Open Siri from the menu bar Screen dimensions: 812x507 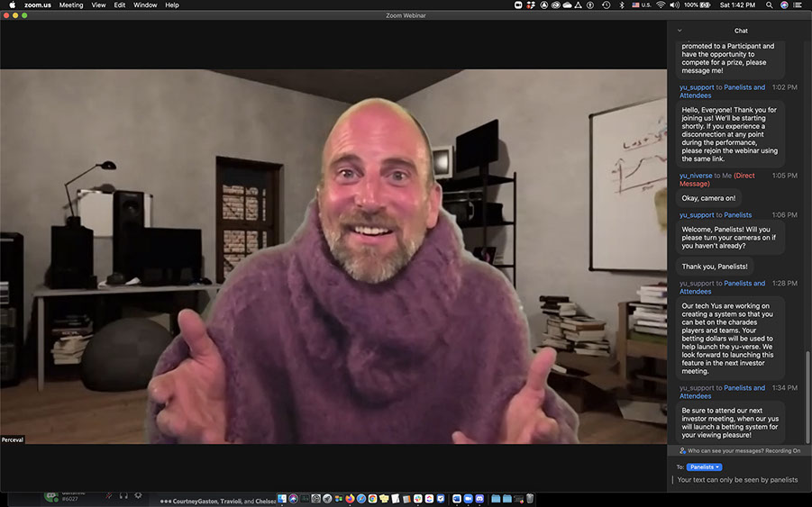(x=785, y=5)
